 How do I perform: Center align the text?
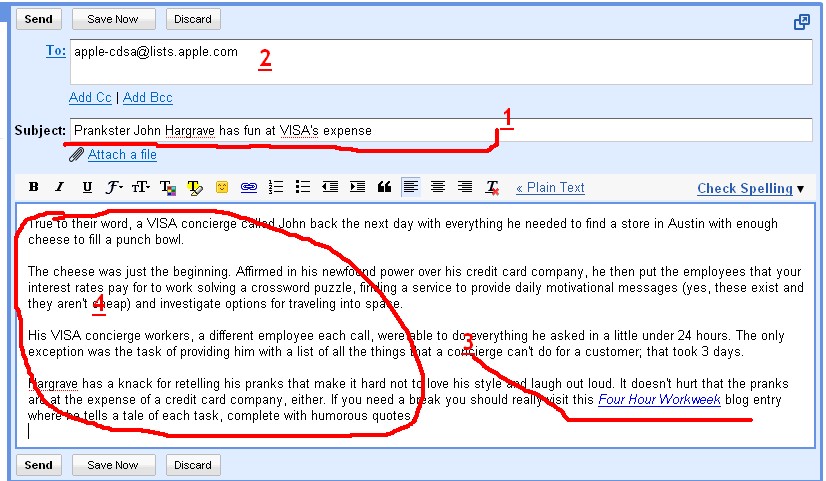[438, 187]
